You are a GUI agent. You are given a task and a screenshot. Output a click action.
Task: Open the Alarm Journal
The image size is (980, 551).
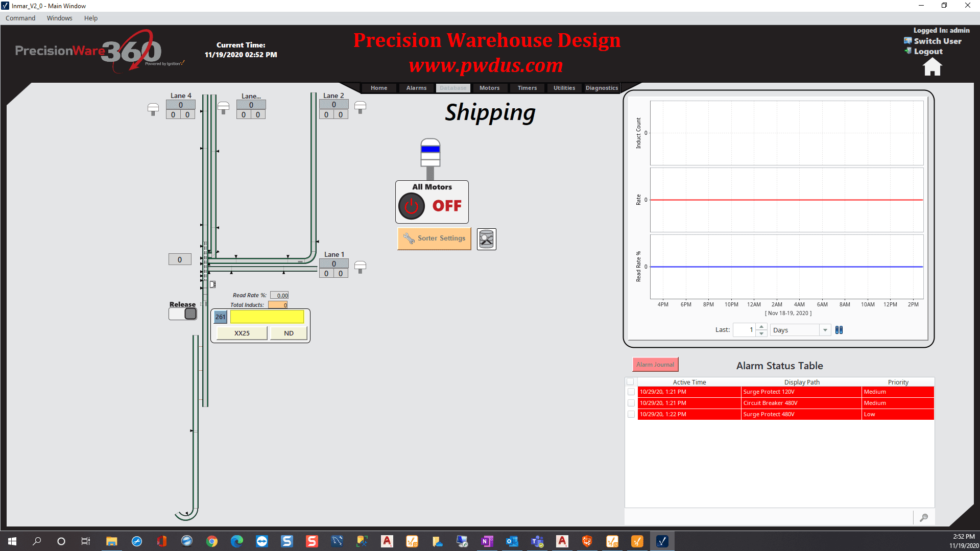click(655, 365)
